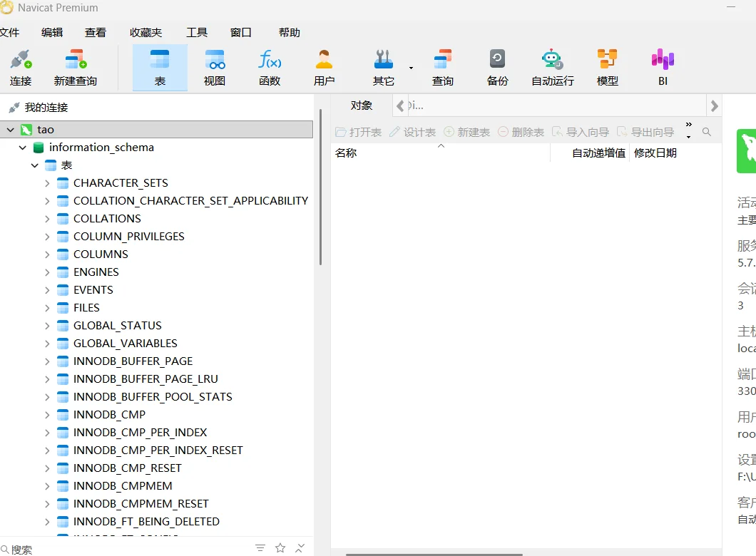This screenshot has height=556, width=756.
Task: Click the 函数 (Function) f(x) icon
Action: click(270, 67)
